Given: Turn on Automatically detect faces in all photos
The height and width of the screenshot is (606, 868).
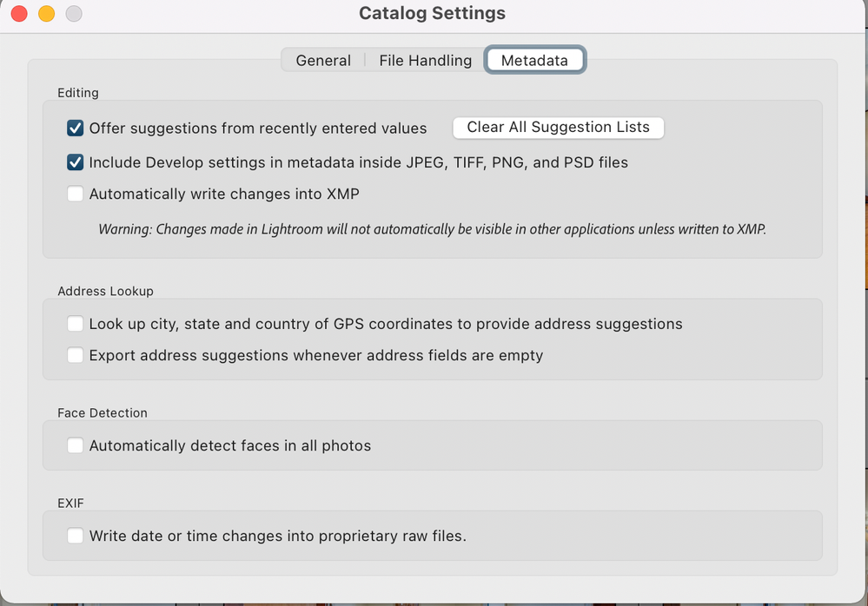Looking at the screenshot, I should coord(76,445).
